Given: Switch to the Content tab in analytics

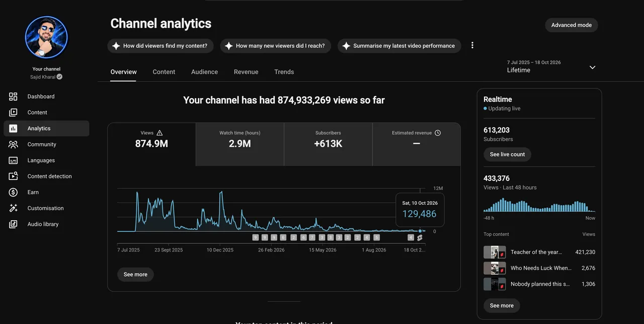Looking at the screenshot, I should click(164, 72).
